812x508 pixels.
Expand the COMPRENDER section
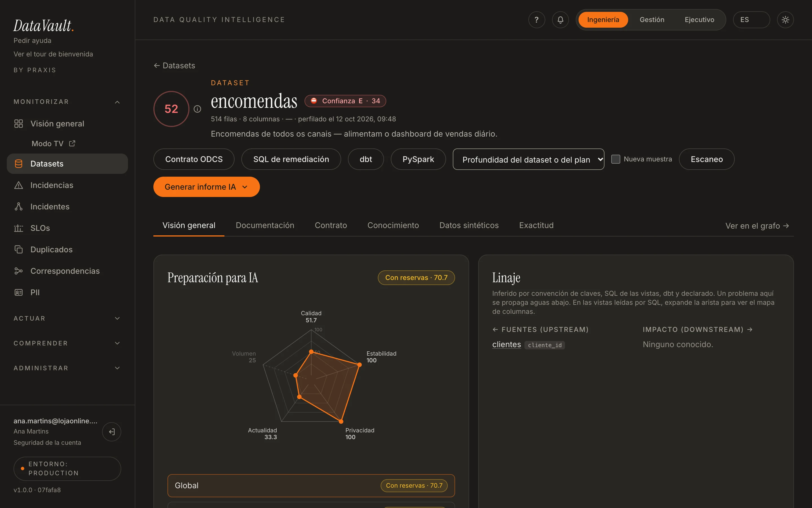click(67, 343)
